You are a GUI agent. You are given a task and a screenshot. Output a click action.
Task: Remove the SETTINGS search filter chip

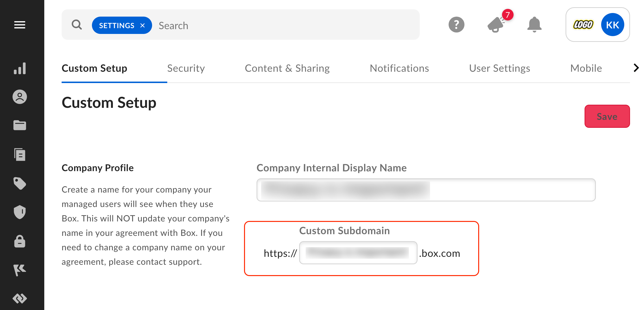coord(142,26)
